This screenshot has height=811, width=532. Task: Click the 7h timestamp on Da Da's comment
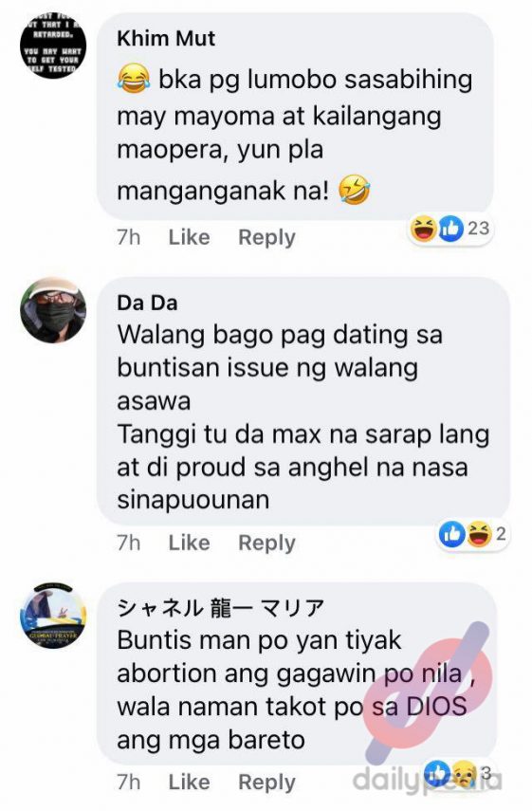(129, 543)
